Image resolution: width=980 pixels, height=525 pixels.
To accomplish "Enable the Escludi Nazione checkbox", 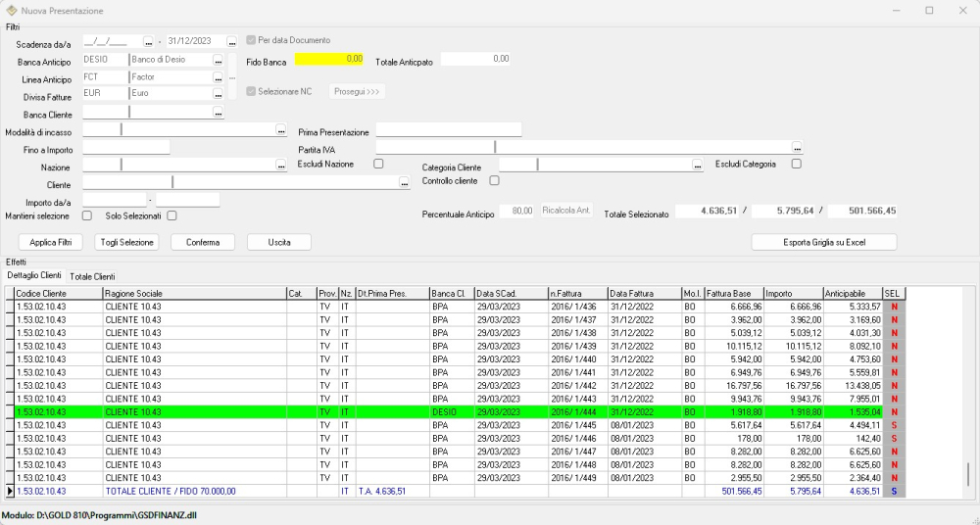I will pyautogui.click(x=378, y=164).
